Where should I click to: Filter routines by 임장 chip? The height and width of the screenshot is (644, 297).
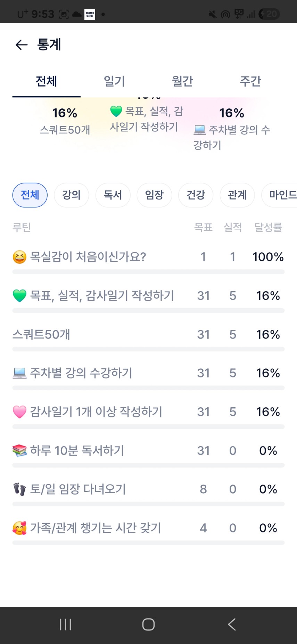click(154, 195)
